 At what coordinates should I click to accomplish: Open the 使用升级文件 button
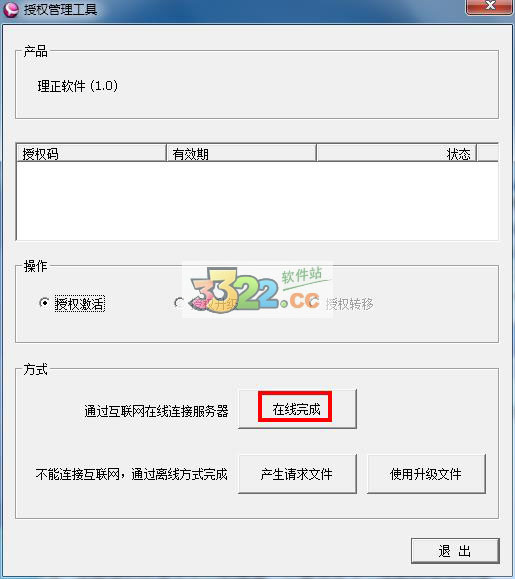[426, 474]
